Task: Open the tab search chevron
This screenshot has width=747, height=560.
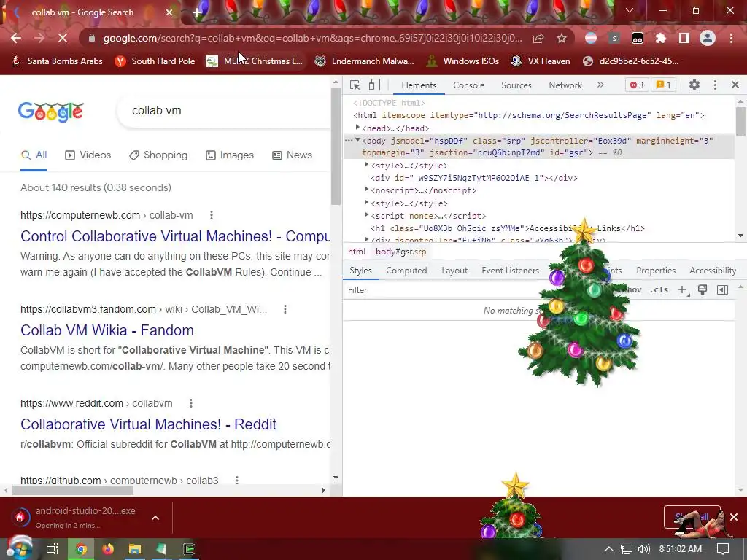Action: point(630,10)
